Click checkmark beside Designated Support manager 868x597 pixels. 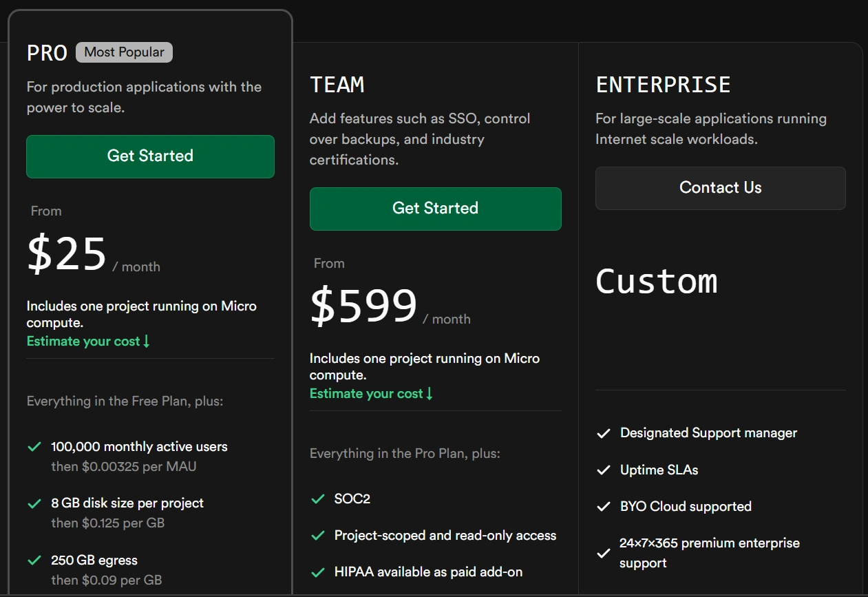coord(603,433)
